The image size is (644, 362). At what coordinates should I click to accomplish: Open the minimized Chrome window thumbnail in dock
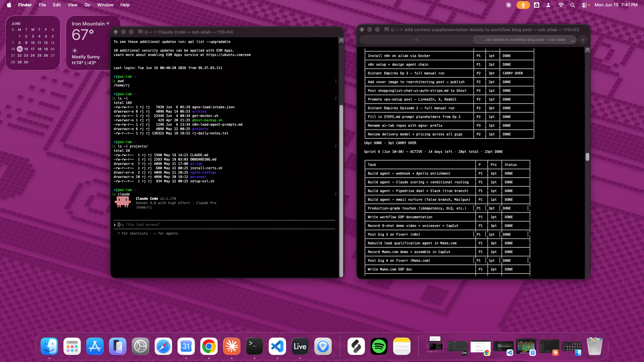coord(481,347)
